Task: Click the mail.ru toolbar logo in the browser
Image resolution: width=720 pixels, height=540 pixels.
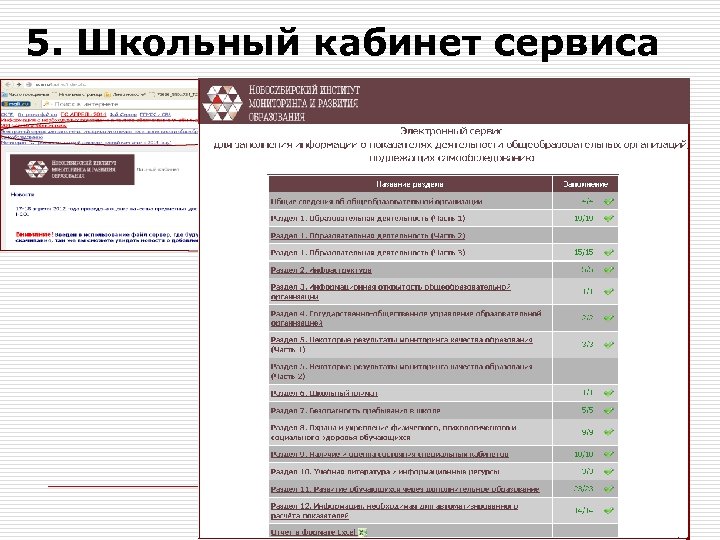Action: pos(16,104)
